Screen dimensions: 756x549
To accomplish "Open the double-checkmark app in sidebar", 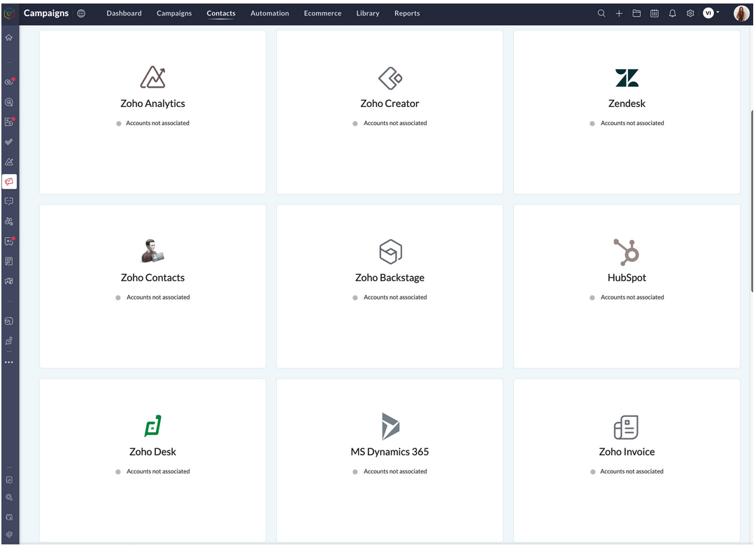I will pyautogui.click(x=9, y=142).
